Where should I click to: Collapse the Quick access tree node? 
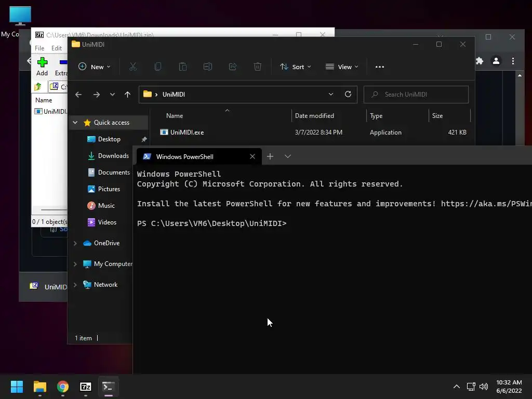pos(75,123)
